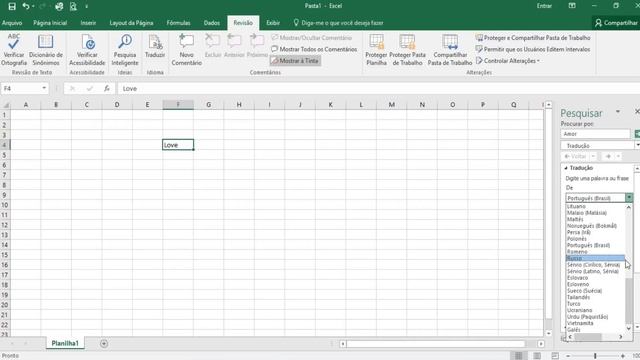
Task: Click Diga-me o que você deseja fazer
Action: (338, 23)
